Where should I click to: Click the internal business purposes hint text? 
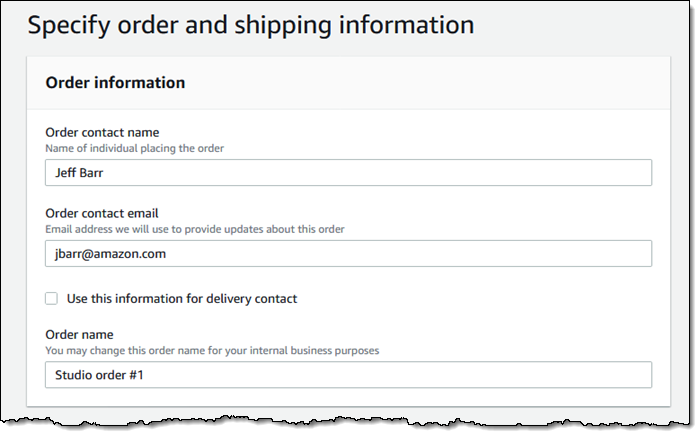coord(212,350)
